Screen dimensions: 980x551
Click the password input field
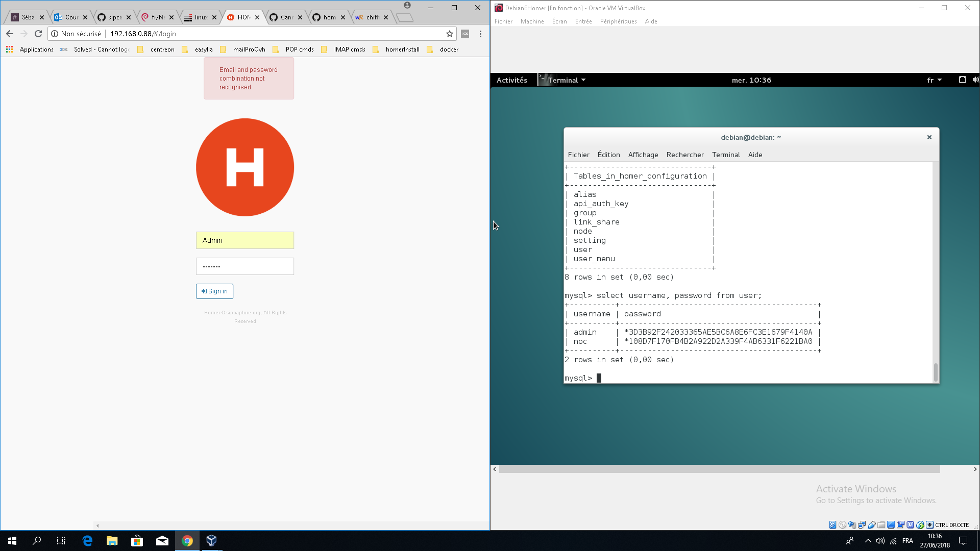(x=244, y=266)
